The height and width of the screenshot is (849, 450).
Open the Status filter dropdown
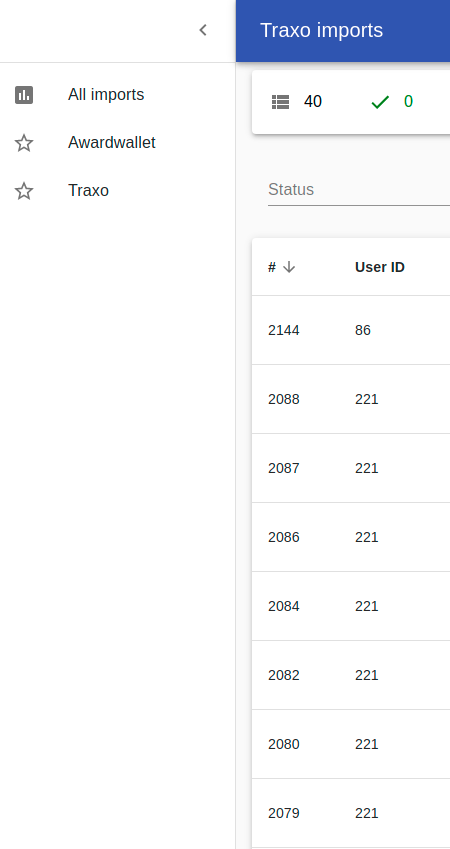358,190
